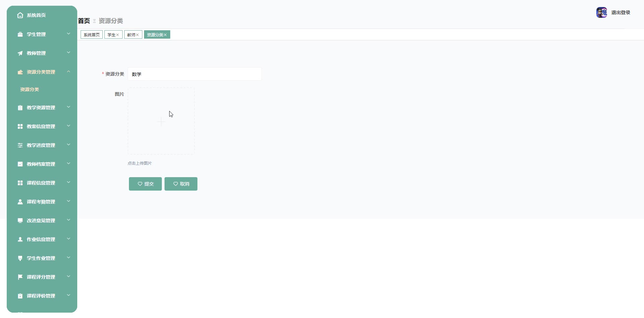The image size is (644, 318).
Task: Click the clipboard icon beside 教学资源管理
Action: click(20, 108)
